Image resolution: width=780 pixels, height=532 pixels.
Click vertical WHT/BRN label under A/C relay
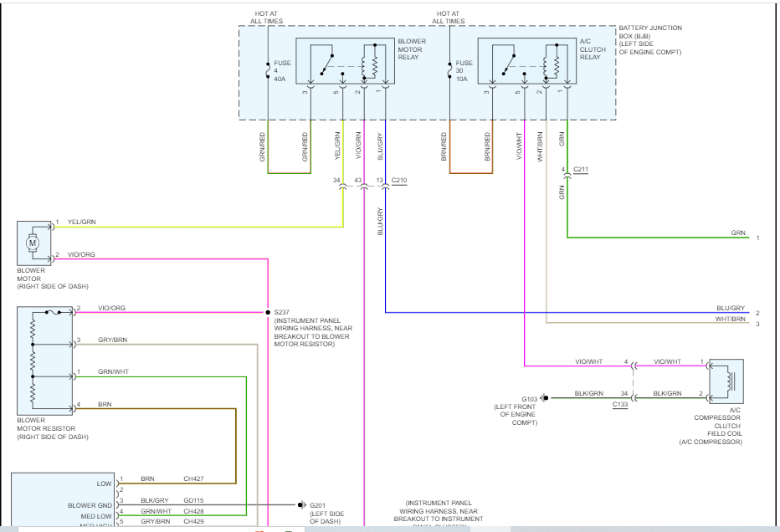(x=541, y=146)
